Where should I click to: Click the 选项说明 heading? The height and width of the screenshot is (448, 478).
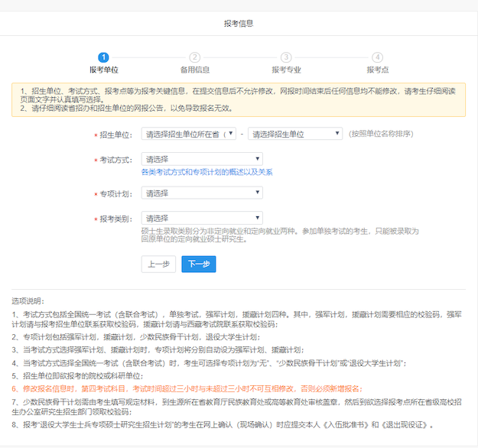pyautogui.click(x=29, y=298)
